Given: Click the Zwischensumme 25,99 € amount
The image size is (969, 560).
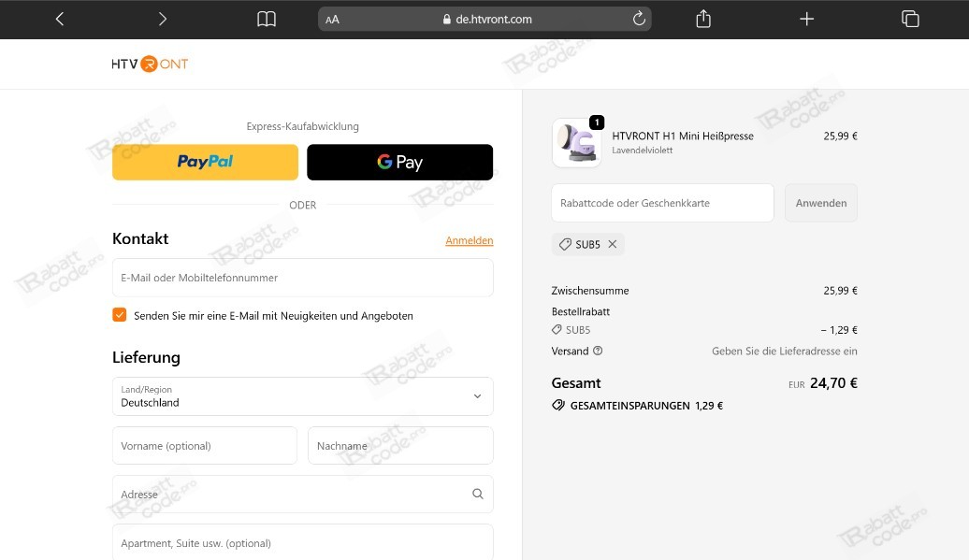Looking at the screenshot, I should point(840,290).
